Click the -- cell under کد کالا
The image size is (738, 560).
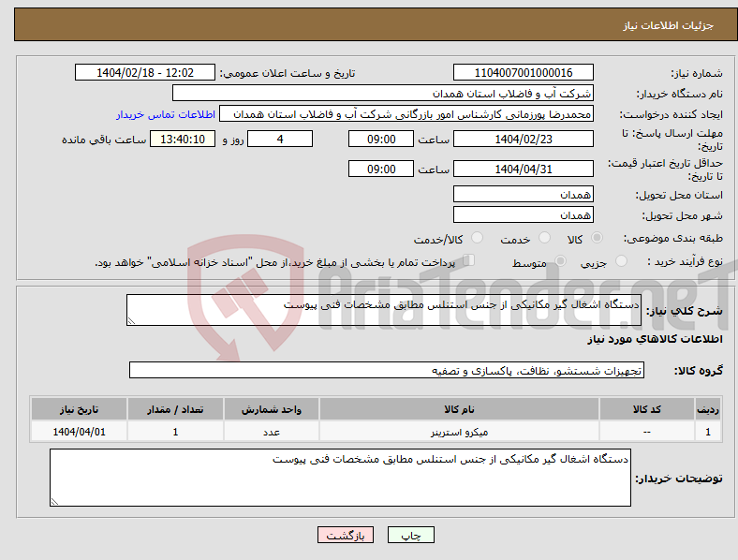[x=647, y=432]
